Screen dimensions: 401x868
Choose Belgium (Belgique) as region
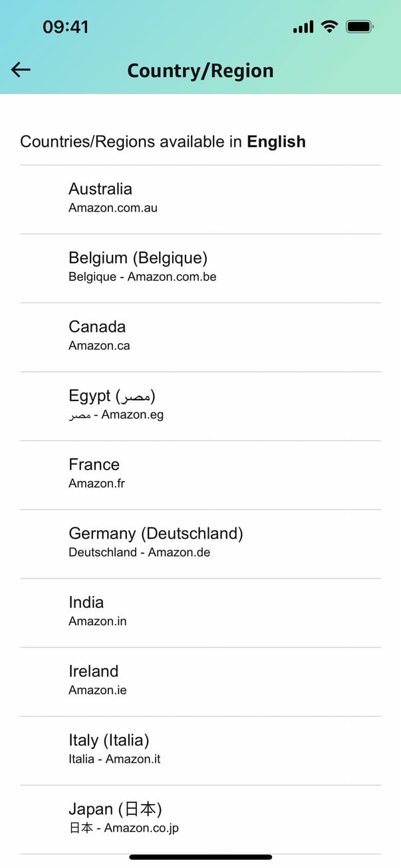(138, 258)
